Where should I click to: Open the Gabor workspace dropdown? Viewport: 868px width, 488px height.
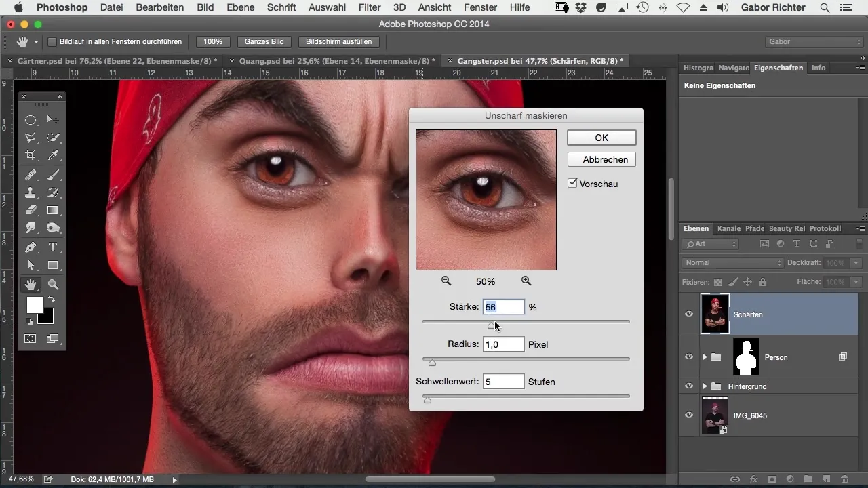813,42
